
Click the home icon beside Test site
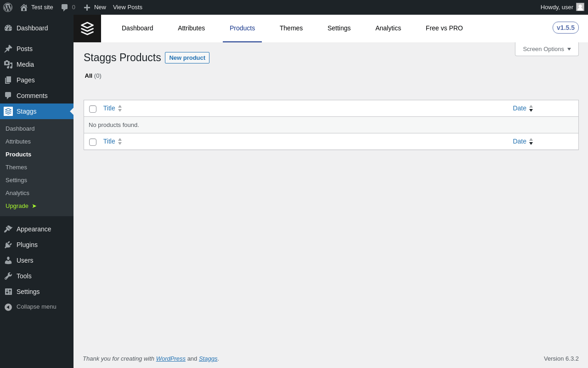coord(24,7)
